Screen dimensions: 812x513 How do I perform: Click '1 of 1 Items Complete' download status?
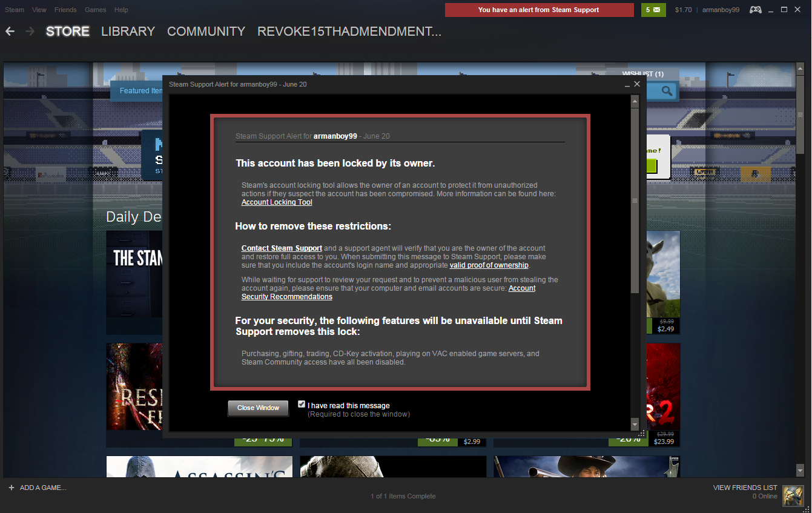pos(403,496)
